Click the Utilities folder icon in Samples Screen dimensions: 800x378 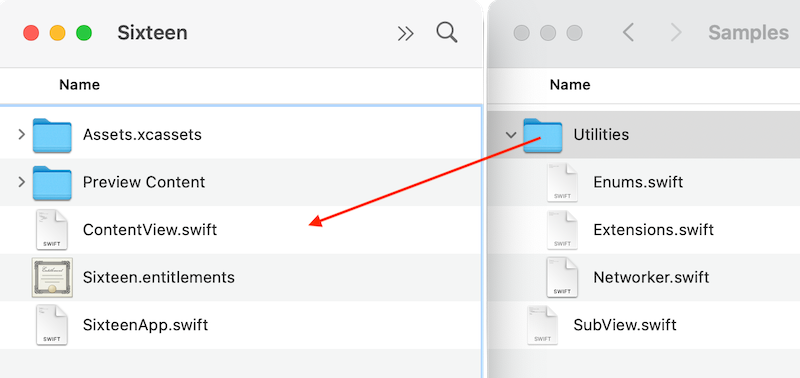542,135
